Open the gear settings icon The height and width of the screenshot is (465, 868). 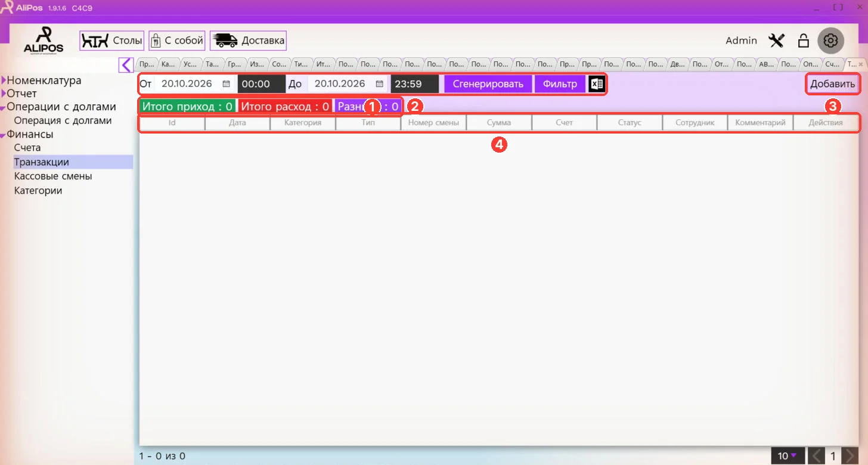[x=831, y=41]
